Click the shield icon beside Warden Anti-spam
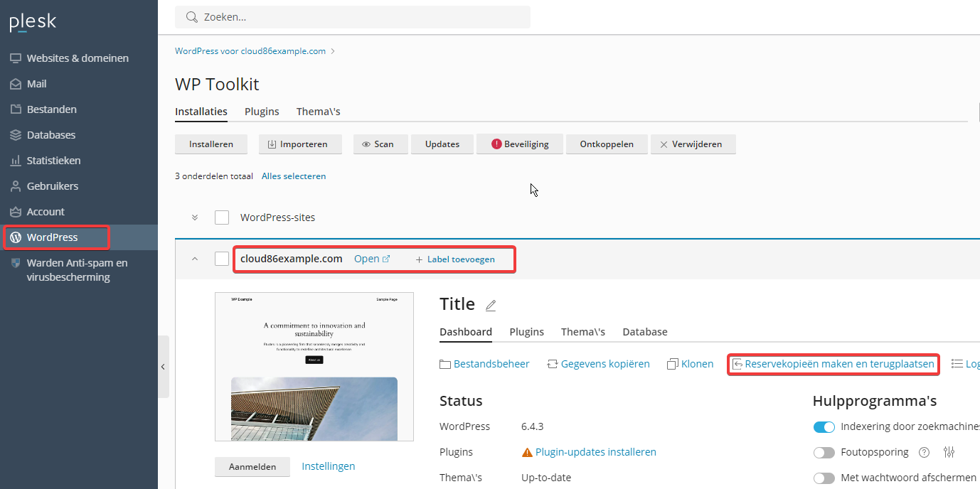 (16, 263)
